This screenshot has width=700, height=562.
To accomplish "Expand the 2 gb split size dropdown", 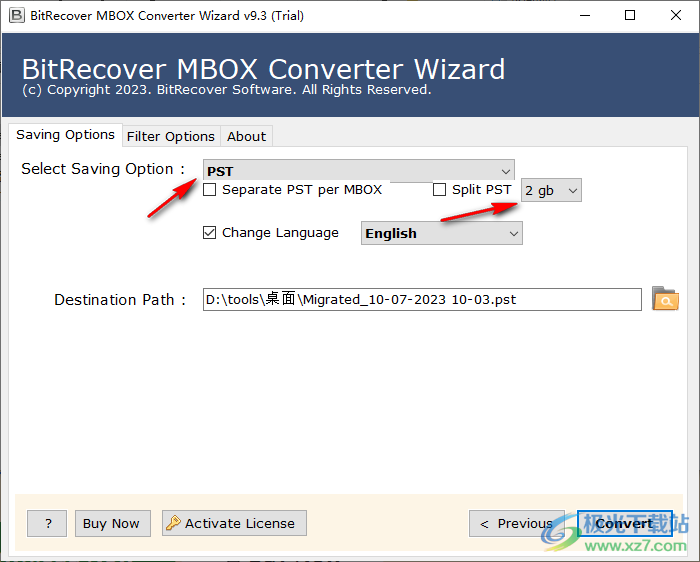I will 551,191.
